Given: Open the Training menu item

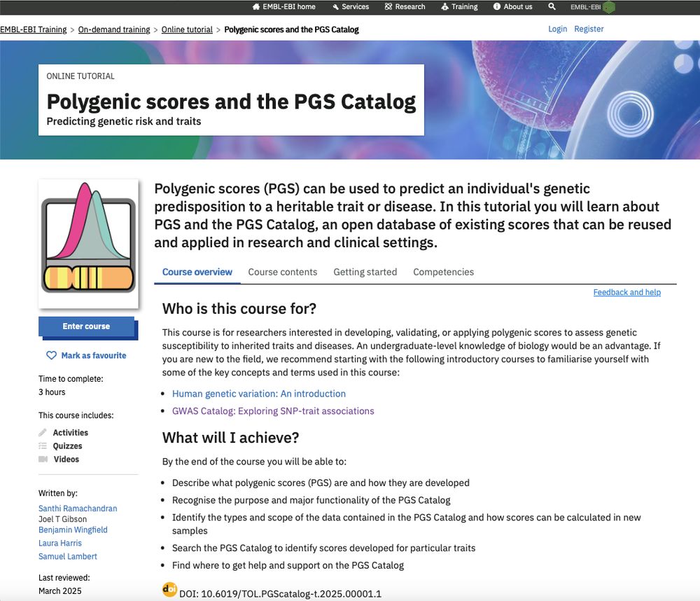Looking at the screenshot, I should point(459,7).
